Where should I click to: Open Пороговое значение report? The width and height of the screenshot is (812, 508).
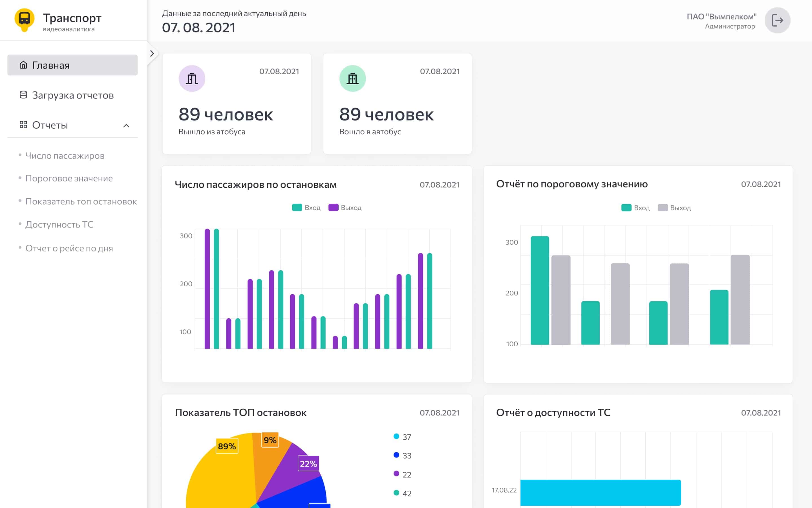[x=69, y=178]
